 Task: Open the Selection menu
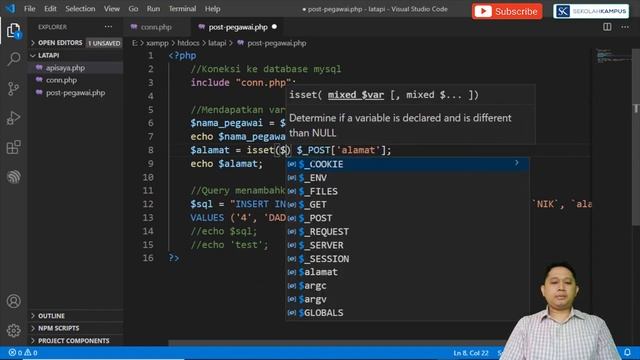point(80,9)
